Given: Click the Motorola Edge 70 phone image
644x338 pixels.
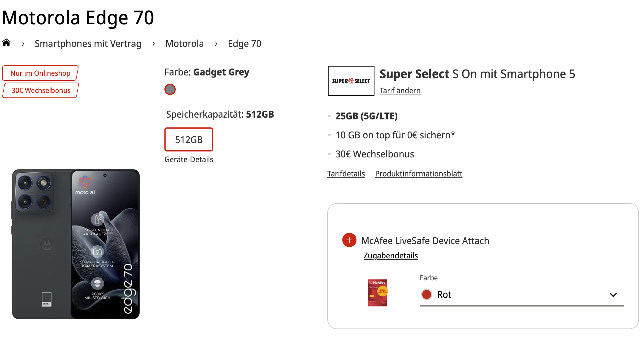Looking at the screenshot, I should (x=76, y=244).
